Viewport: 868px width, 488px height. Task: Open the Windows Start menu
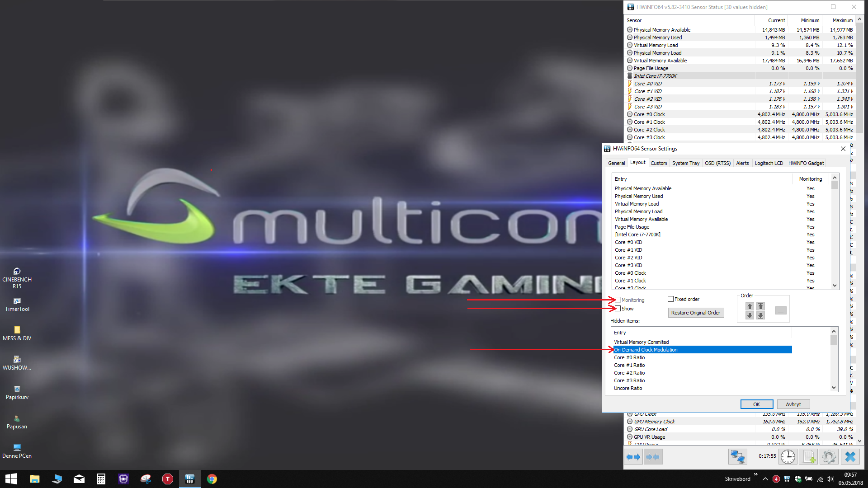click(x=11, y=479)
